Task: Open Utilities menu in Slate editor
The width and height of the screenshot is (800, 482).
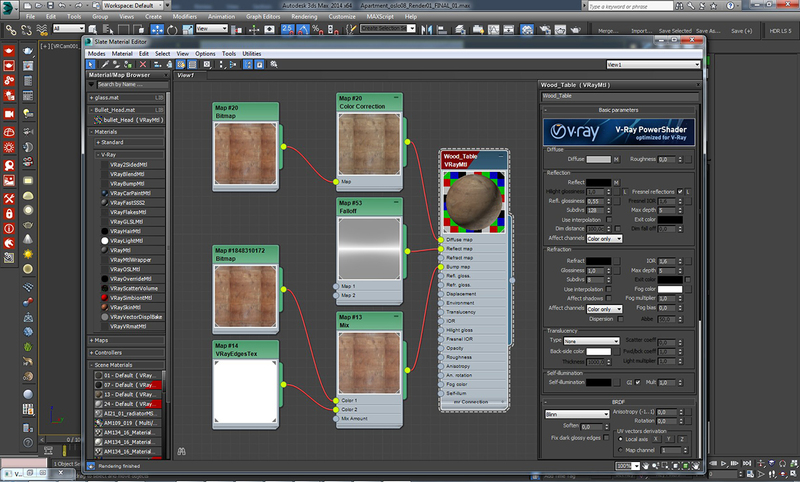Action: [x=252, y=54]
